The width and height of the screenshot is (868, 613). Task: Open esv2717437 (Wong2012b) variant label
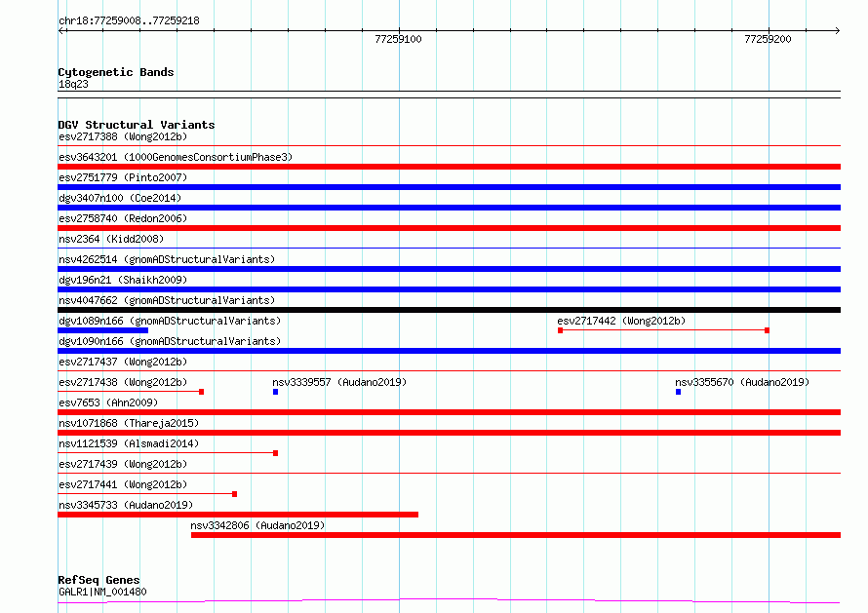coord(123,362)
